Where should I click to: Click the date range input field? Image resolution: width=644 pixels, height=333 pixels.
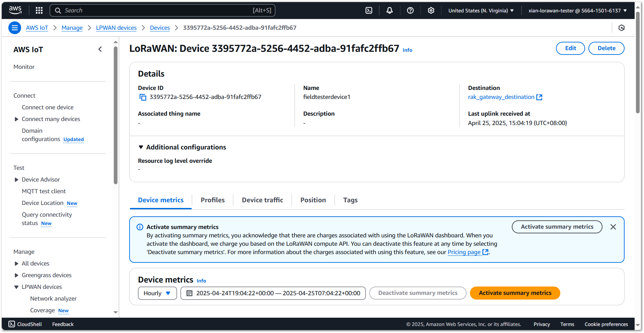[x=273, y=293]
